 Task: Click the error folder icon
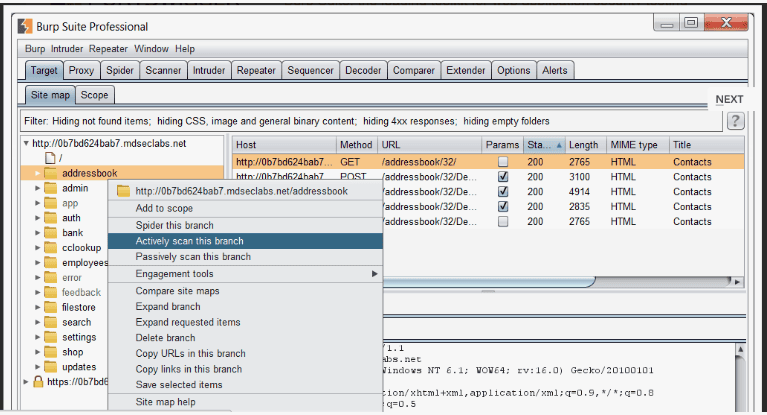pyautogui.click(x=50, y=277)
